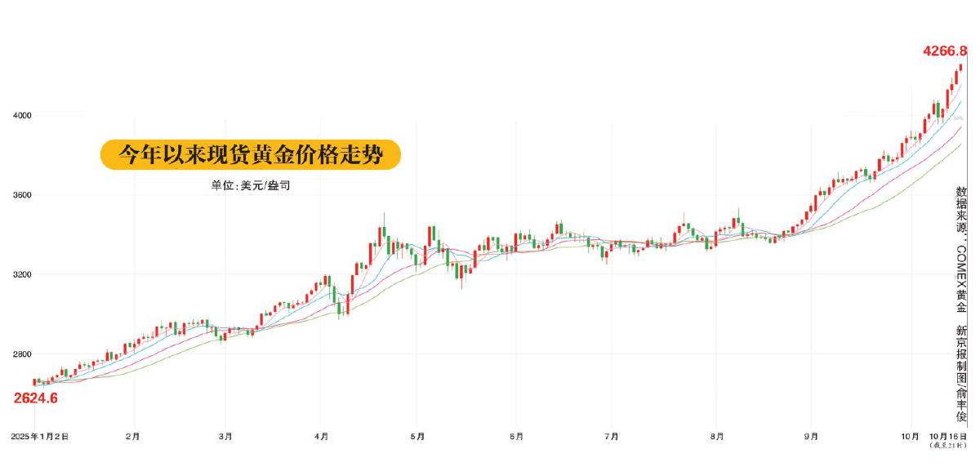Select the 8月 label on the x-axis
Viewport: 980px width, 467px height.
716,437
